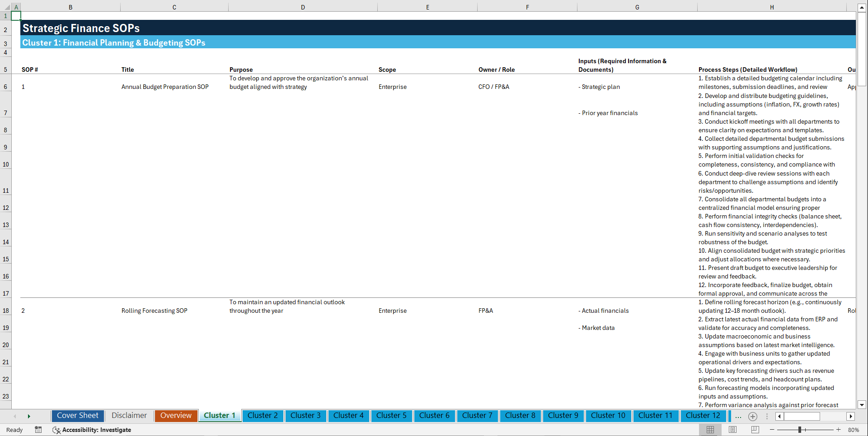Image resolution: width=868 pixels, height=436 pixels.
Task: Open the Overview sheet
Action: click(x=176, y=416)
